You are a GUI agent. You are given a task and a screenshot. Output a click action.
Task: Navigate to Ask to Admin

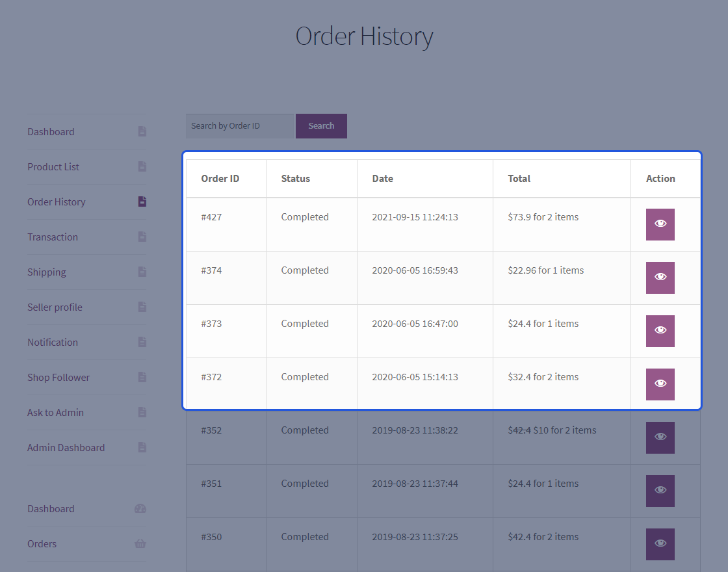pyautogui.click(x=54, y=412)
